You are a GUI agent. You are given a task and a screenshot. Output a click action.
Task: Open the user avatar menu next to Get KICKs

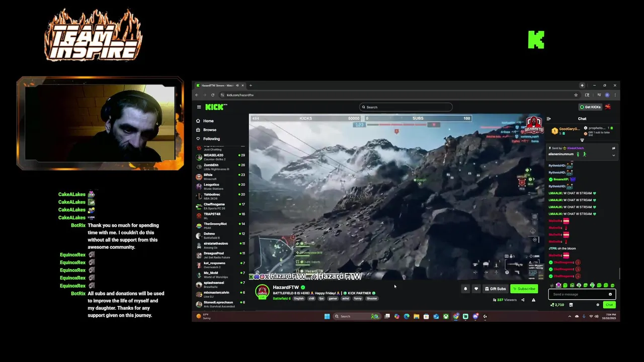click(x=608, y=107)
